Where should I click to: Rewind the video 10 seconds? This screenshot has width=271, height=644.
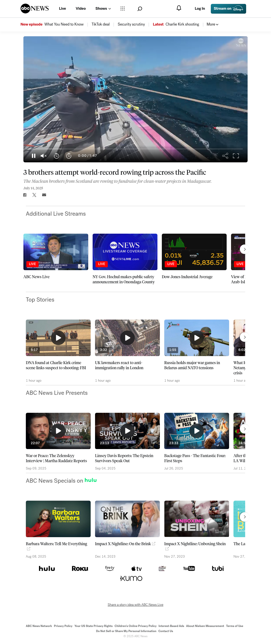pyautogui.click(x=57, y=156)
